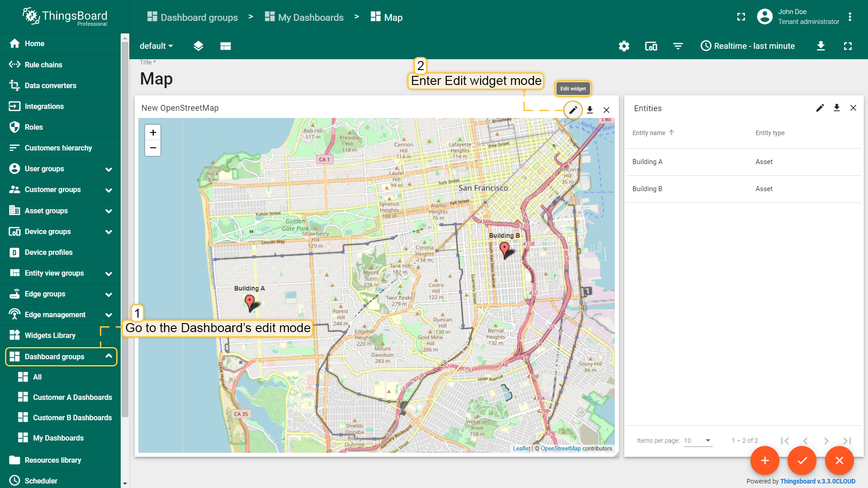Open the default state dropdown
The height and width of the screenshot is (488, 868).
tap(156, 46)
